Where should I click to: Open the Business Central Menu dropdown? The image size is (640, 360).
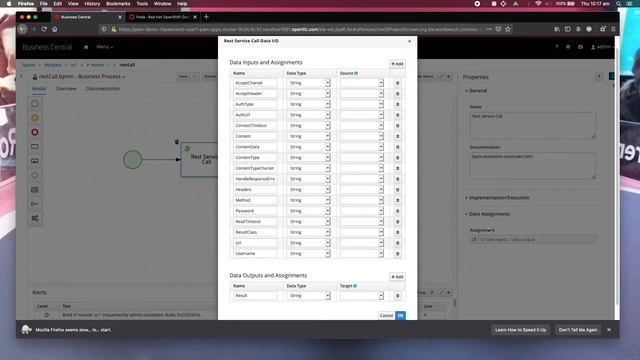(104, 47)
